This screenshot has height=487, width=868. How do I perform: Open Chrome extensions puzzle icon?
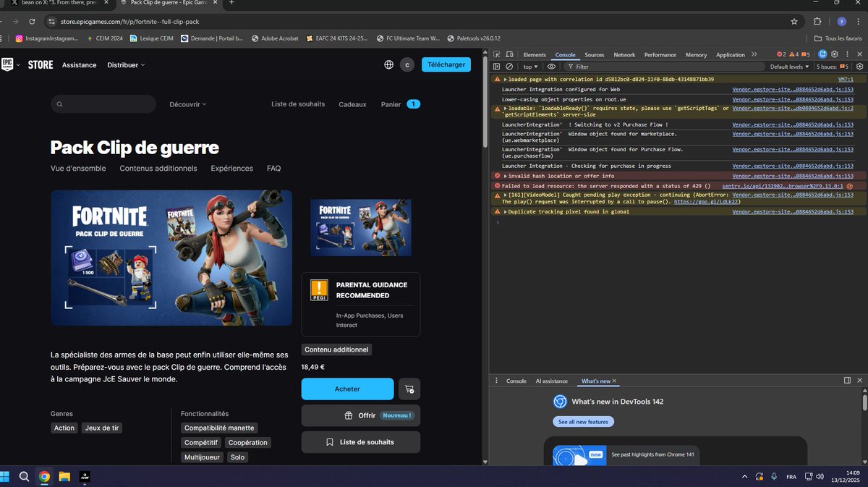[817, 22]
